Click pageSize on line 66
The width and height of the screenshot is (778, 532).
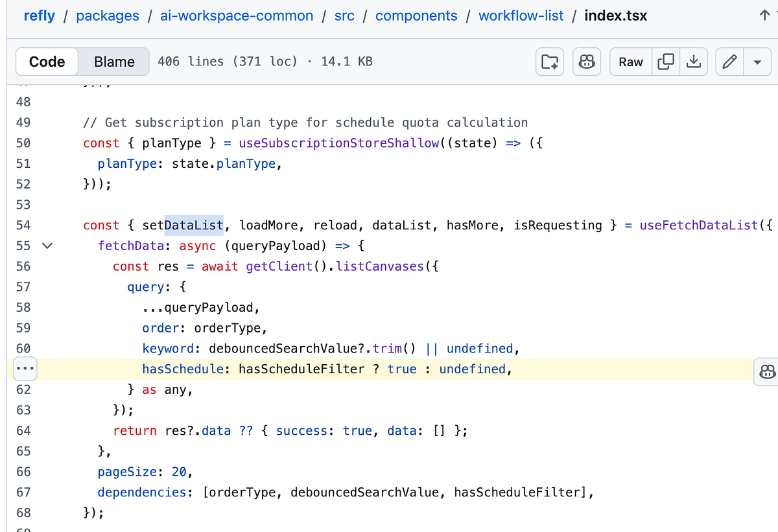[x=127, y=472]
